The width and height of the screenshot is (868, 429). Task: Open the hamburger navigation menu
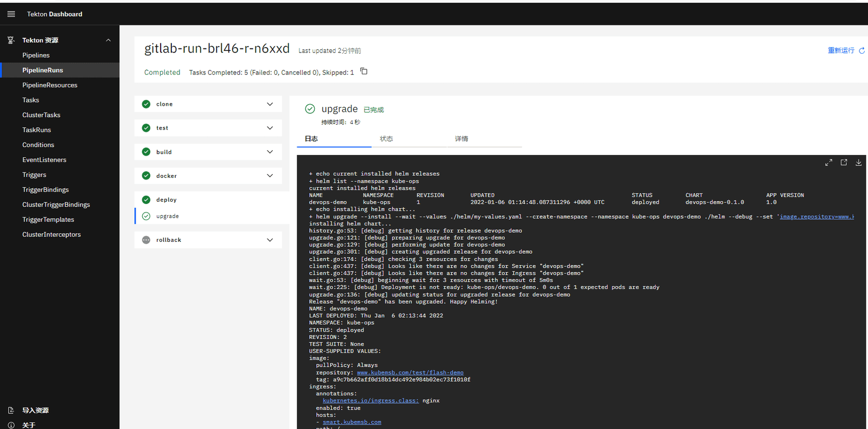11,14
